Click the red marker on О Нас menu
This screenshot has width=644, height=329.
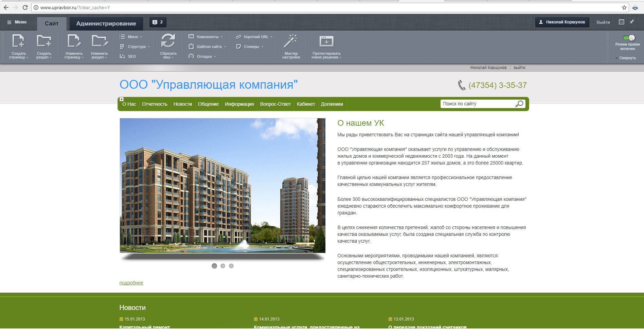coord(122,99)
